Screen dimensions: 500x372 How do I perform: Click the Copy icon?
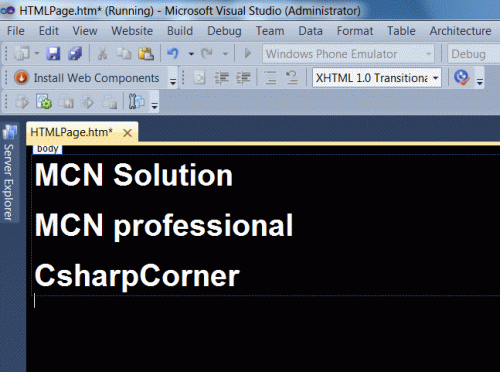pos(124,53)
